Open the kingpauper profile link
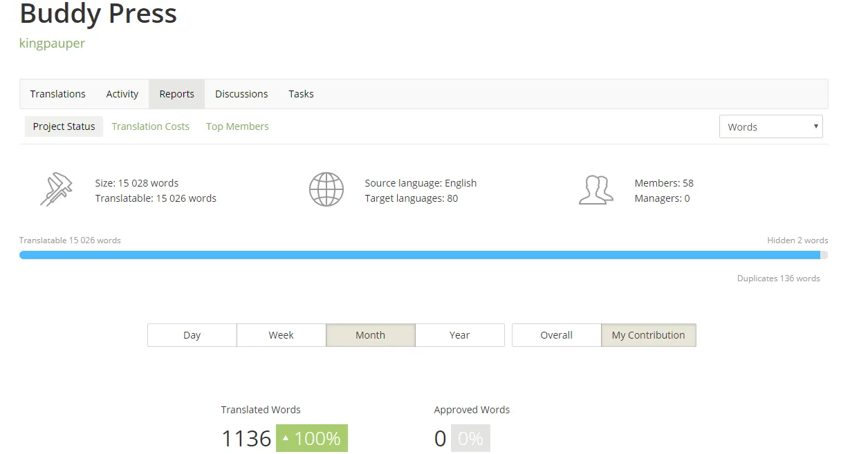This screenshot has width=868, height=454. click(x=52, y=44)
